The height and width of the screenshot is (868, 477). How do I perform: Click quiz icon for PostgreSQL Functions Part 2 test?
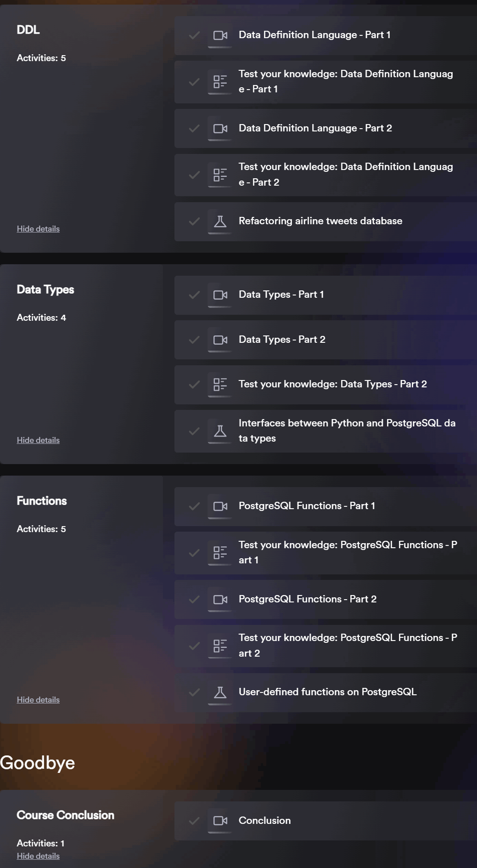click(x=220, y=646)
